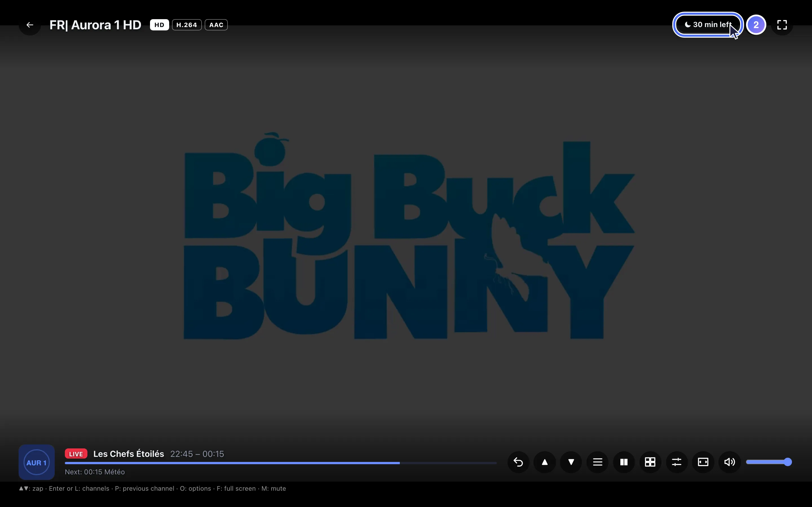Click the HD quality badge

click(x=159, y=25)
